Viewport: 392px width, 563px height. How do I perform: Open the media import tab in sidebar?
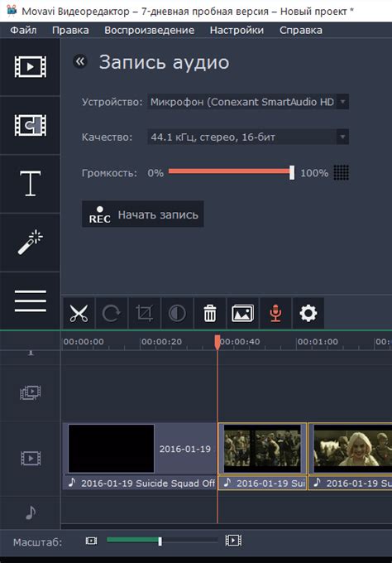30,67
